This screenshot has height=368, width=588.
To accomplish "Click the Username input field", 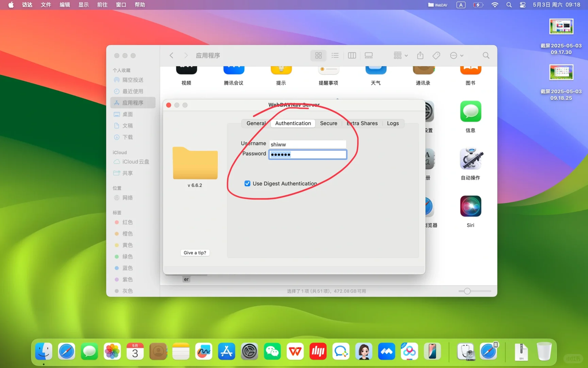I will tap(308, 144).
